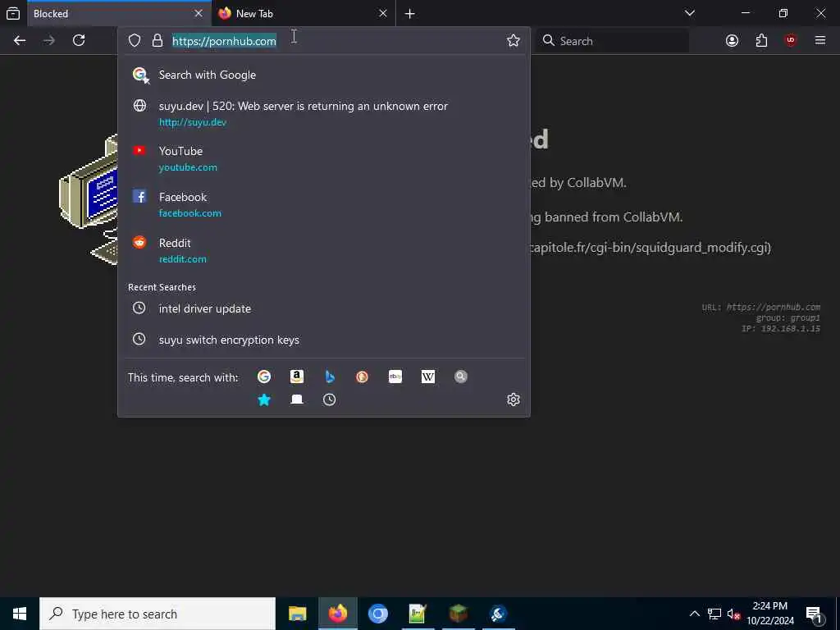The height and width of the screenshot is (630, 840).
Task: Open the Firefox account icon
Action: [x=732, y=41]
